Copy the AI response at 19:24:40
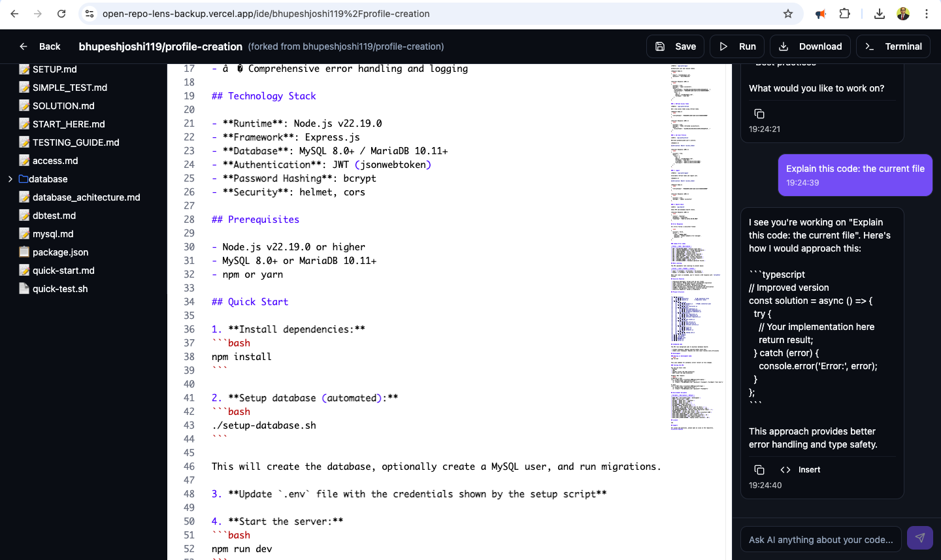941x560 pixels. pyautogui.click(x=759, y=470)
